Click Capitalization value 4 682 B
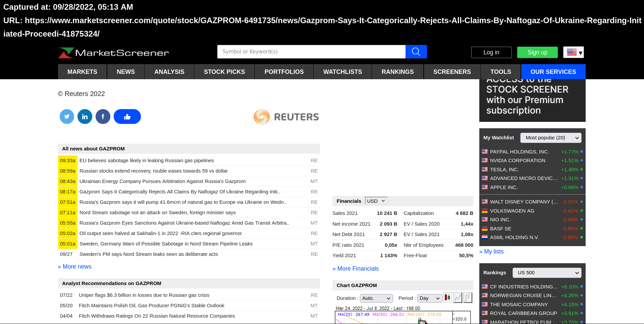The width and height of the screenshot is (644, 324). pos(464,213)
